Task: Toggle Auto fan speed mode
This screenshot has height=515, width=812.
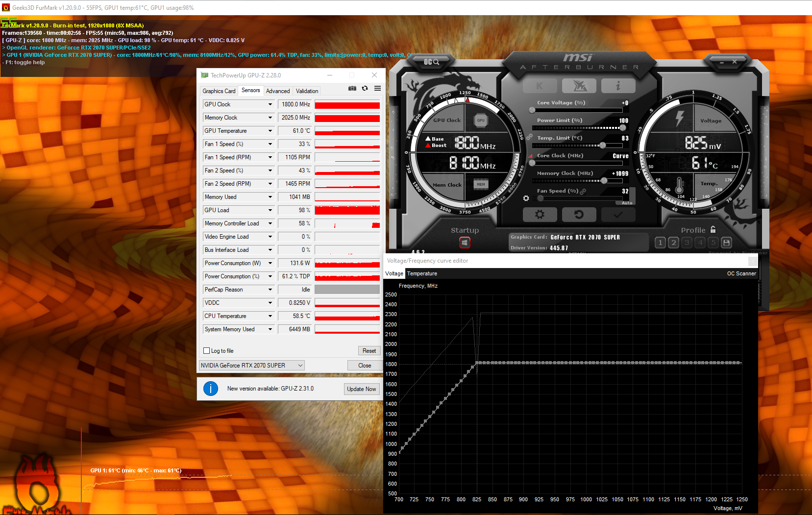Action: (x=626, y=202)
